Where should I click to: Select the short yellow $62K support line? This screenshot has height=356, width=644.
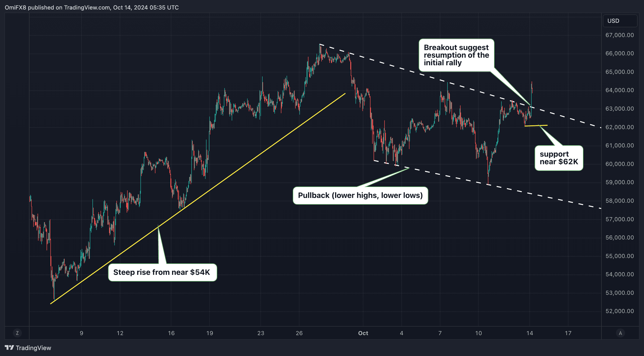click(x=536, y=126)
